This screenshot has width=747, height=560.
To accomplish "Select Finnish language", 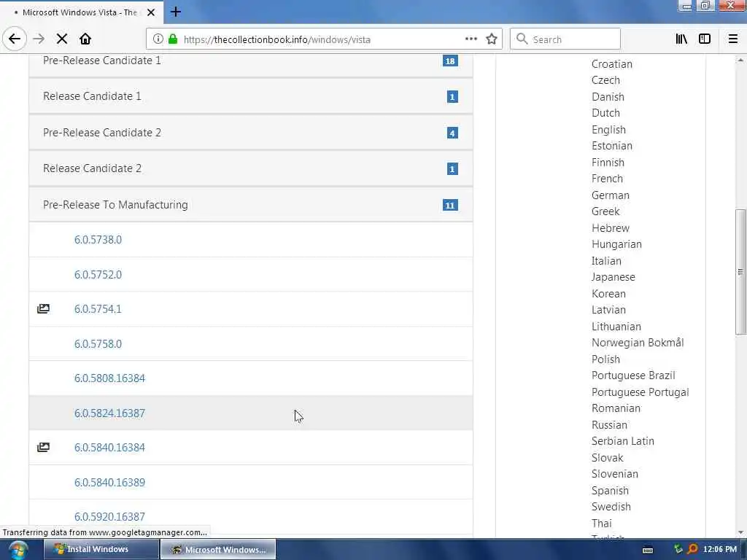I will click(608, 163).
